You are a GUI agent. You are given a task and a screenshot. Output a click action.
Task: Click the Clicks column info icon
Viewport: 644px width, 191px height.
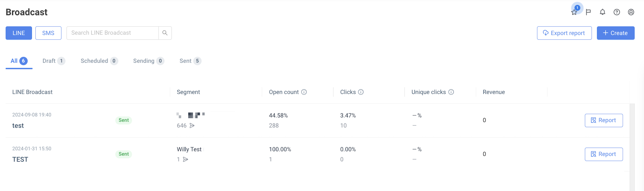coord(361,92)
